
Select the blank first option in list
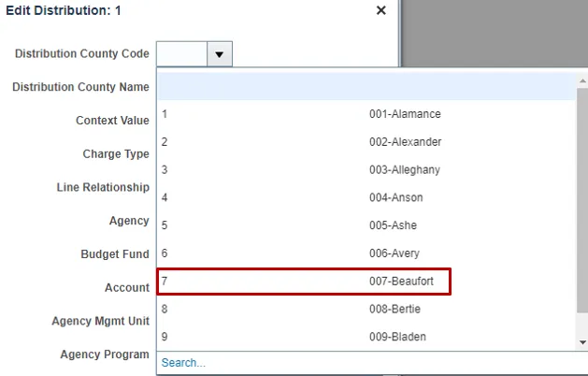(366, 87)
